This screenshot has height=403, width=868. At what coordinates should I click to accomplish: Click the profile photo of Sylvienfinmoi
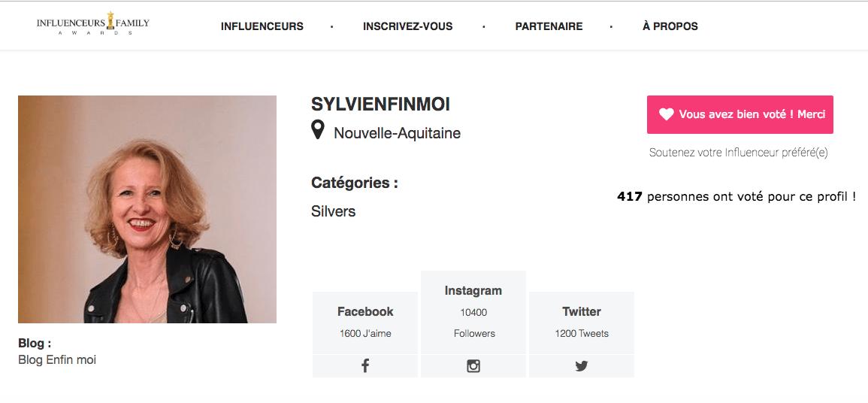(x=147, y=209)
